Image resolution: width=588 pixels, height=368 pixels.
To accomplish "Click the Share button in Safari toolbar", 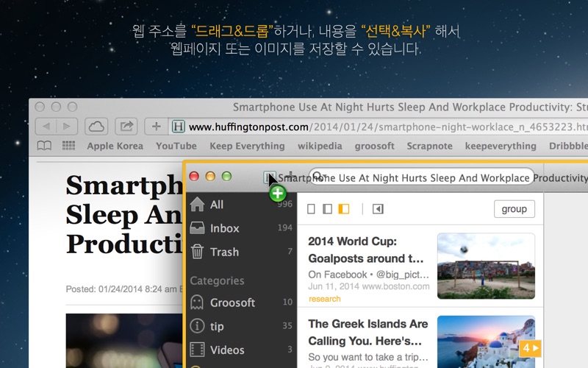I will [x=126, y=127].
